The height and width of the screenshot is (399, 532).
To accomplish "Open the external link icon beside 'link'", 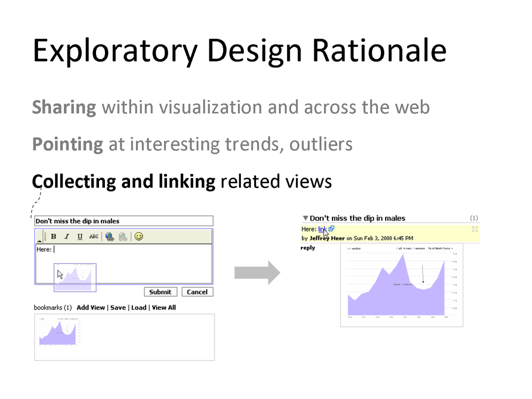I will 332,229.
